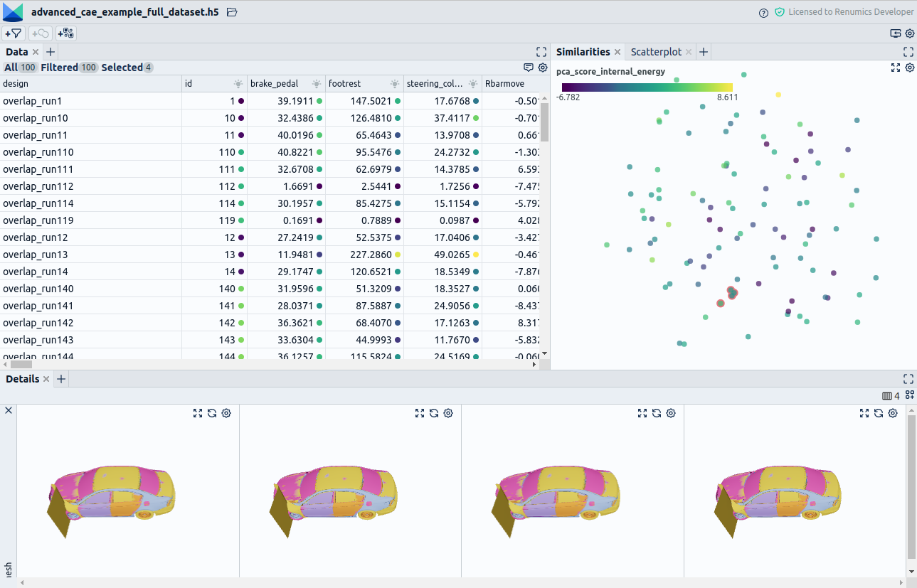Reset camera in second car mesh viewer
Image resolution: width=917 pixels, height=588 pixels.
click(x=434, y=413)
